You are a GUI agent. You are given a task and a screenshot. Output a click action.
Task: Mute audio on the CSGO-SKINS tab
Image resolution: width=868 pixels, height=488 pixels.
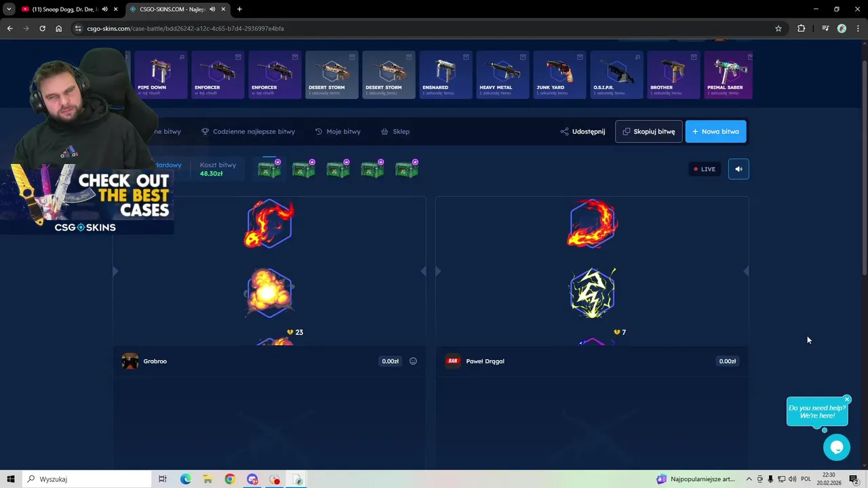[x=213, y=9]
